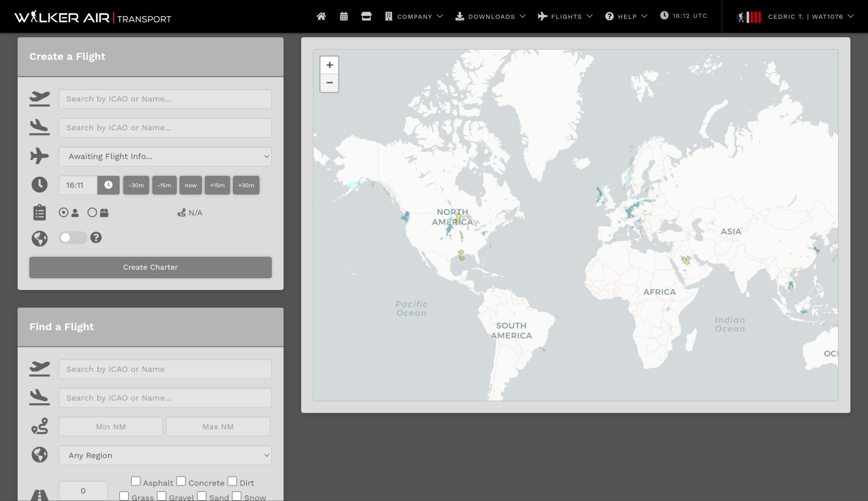This screenshot has width=868, height=501.
Task: Open the Company menu
Action: pos(414,17)
